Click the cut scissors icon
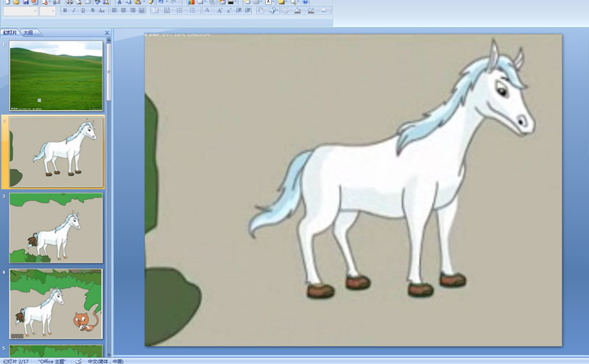 click(119, 2)
